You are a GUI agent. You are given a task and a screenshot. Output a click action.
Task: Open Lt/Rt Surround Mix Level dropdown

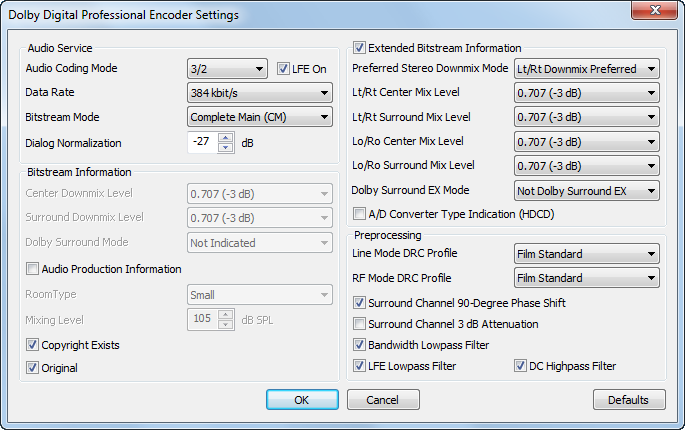click(587, 117)
